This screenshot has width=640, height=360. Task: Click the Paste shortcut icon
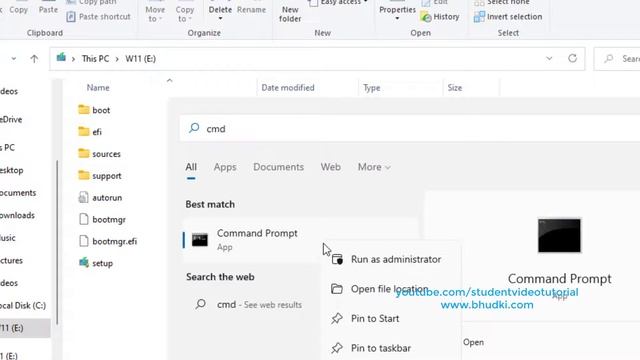71,17
